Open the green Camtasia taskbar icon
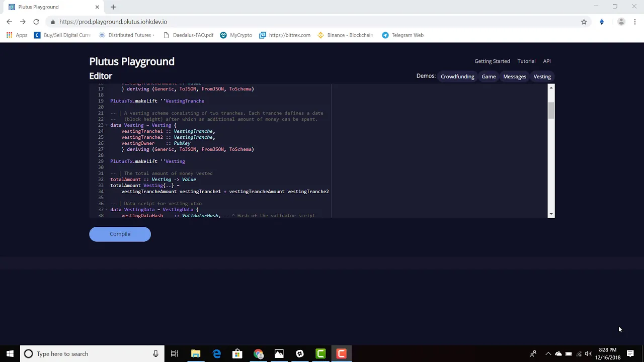The image size is (644, 362). coord(320,353)
